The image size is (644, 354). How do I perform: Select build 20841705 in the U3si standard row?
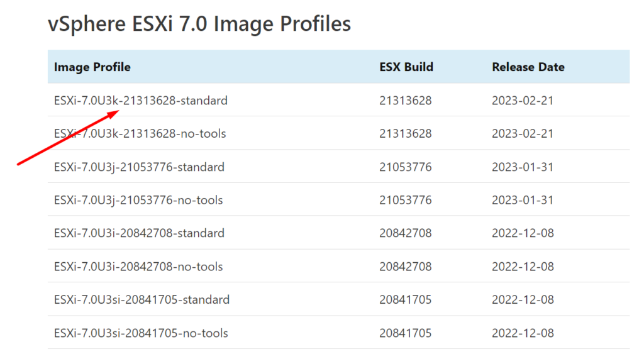(406, 300)
